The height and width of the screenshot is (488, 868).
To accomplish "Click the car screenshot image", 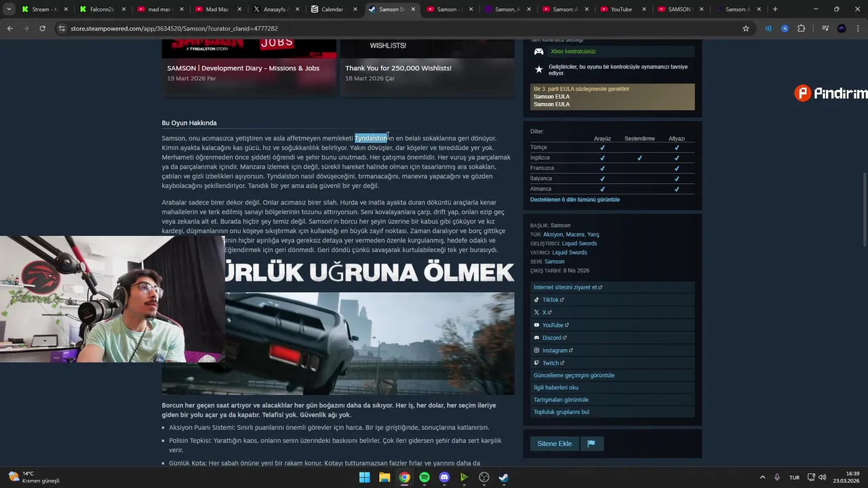I will click(x=370, y=344).
